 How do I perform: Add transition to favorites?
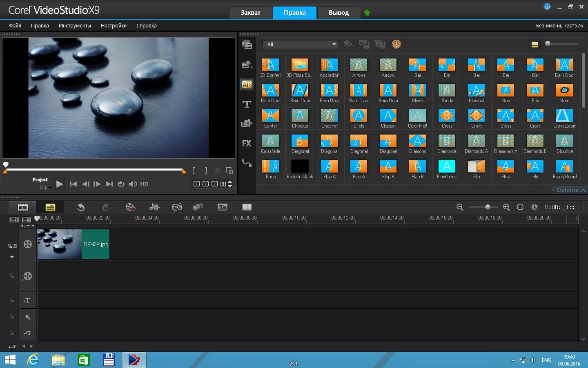pyautogui.click(x=348, y=44)
